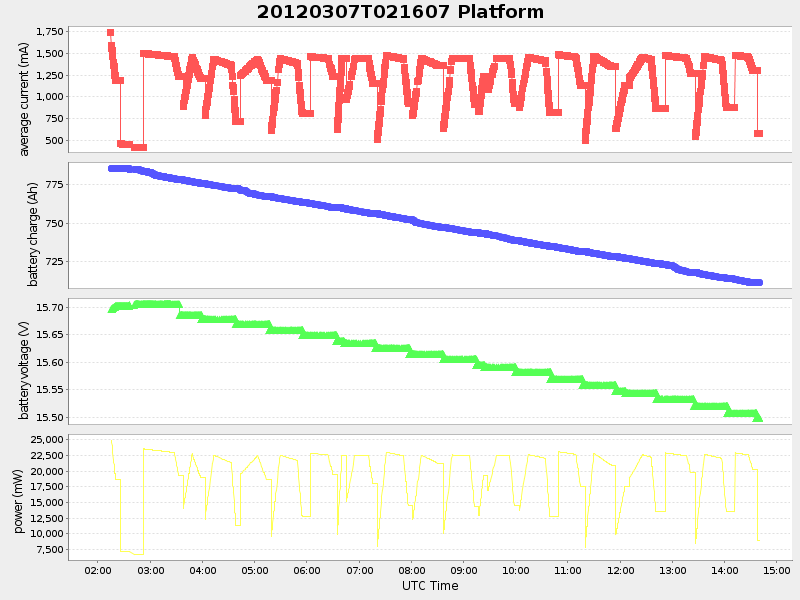Screen dimensions: 800x600
Task: Click the 02:00 time tick label
Action: coord(100,570)
